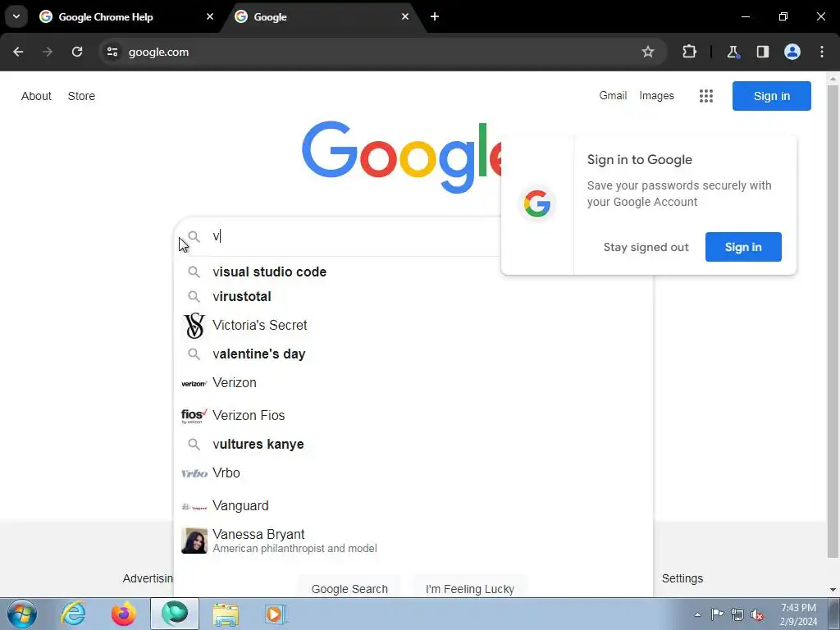Click the Victoria's Secret logo icon
The width and height of the screenshot is (840, 630).
point(194,326)
